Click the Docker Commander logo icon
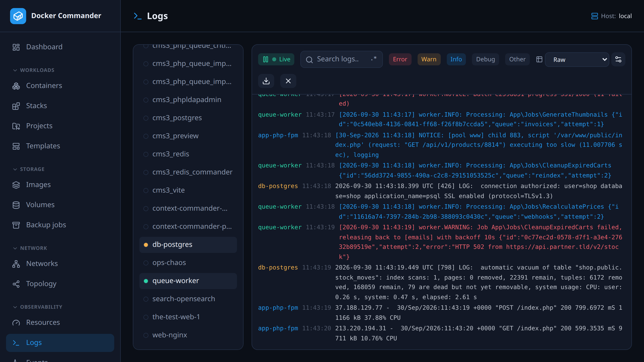Screen dimensions: 644x362 (18, 16)
